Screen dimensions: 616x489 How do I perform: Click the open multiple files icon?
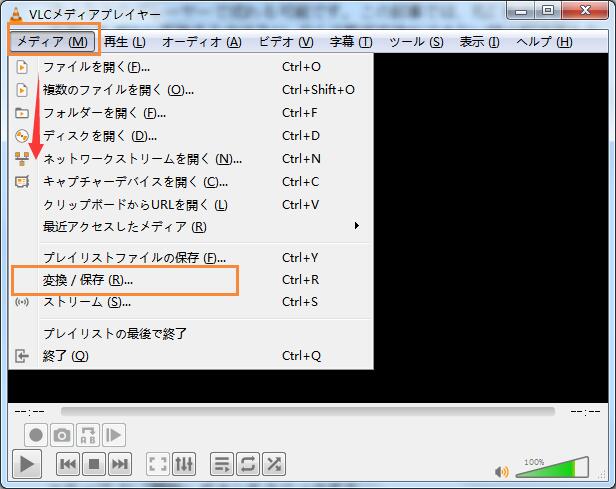(22, 90)
